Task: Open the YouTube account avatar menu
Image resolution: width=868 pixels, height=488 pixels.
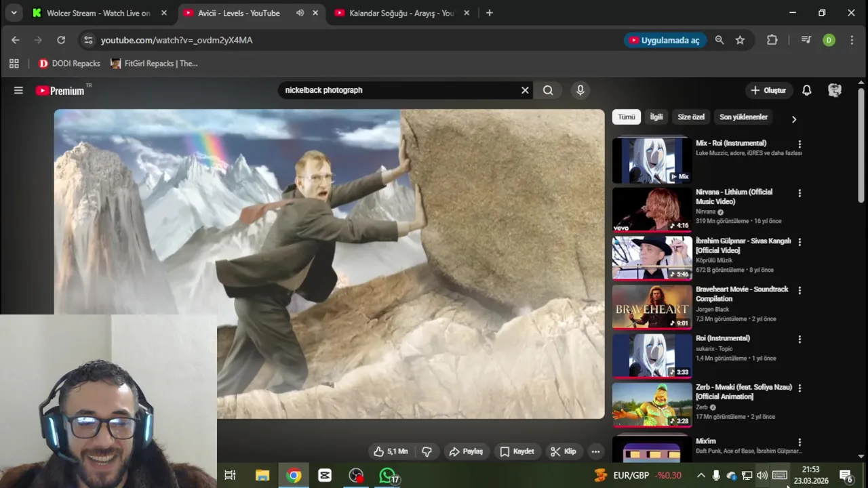Action: [835, 90]
